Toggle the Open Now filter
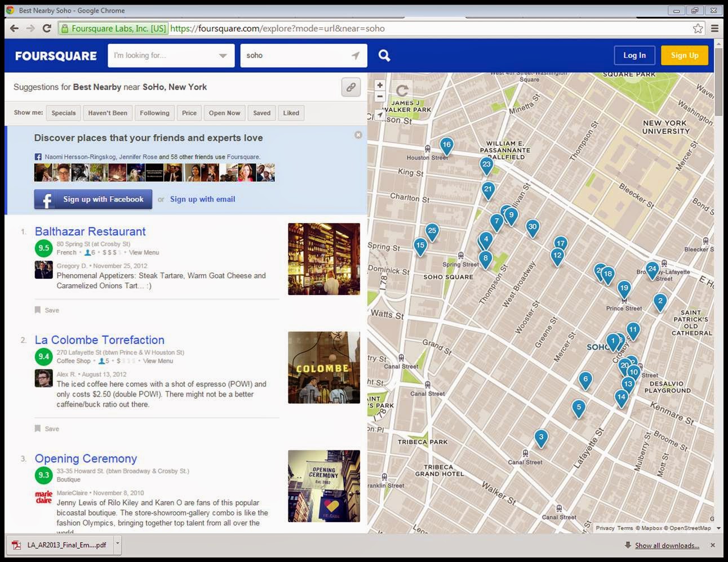The image size is (728, 562). pyautogui.click(x=224, y=113)
